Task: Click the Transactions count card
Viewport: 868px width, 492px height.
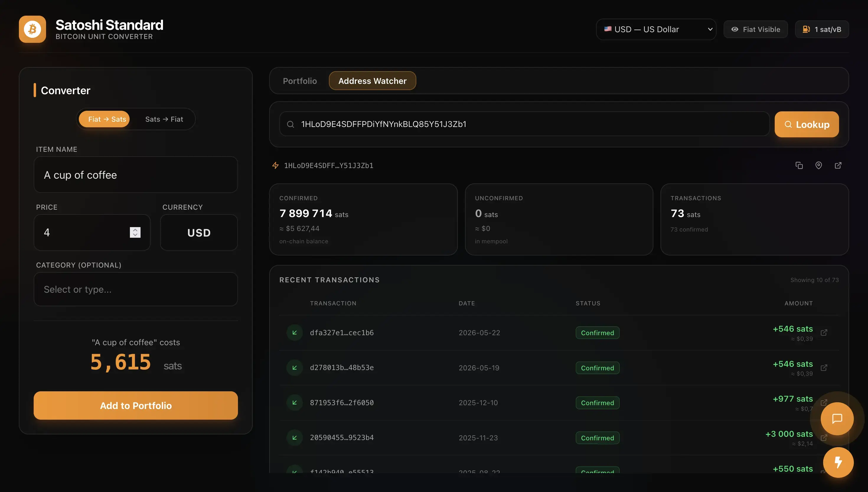Action: [x=755, y=219]
